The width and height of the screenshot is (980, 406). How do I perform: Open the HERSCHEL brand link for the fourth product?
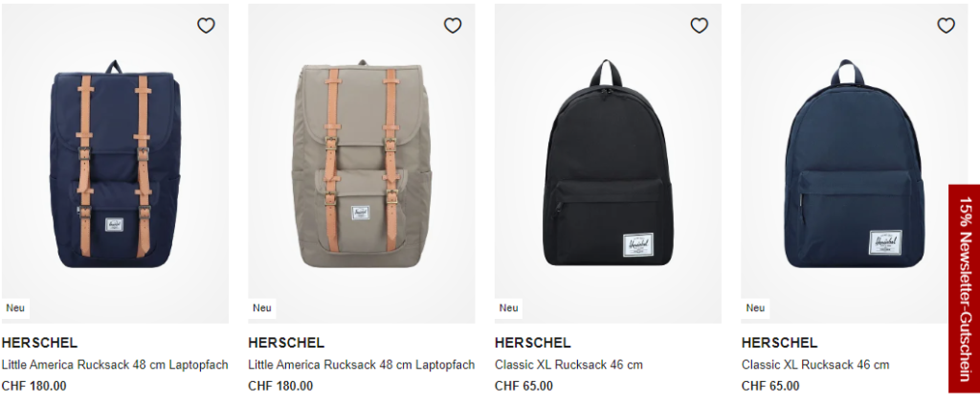(x=779, y=343)
